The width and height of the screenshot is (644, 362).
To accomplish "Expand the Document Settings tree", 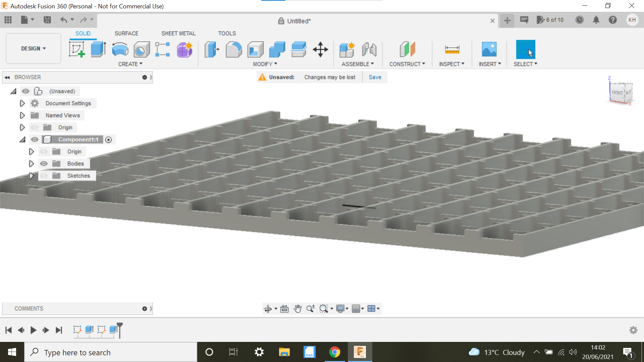I will click(22, 103).
